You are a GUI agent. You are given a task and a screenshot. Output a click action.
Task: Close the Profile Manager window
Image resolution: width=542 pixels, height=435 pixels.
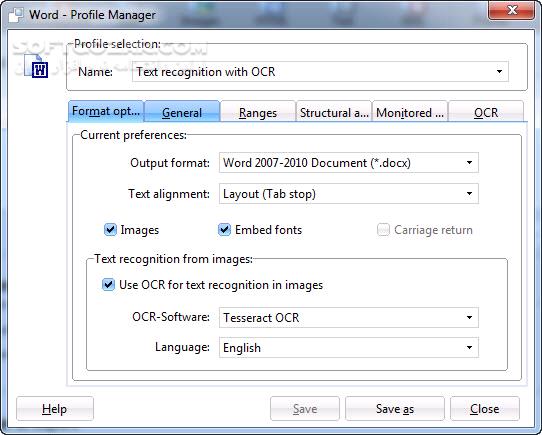pos(512,10)
